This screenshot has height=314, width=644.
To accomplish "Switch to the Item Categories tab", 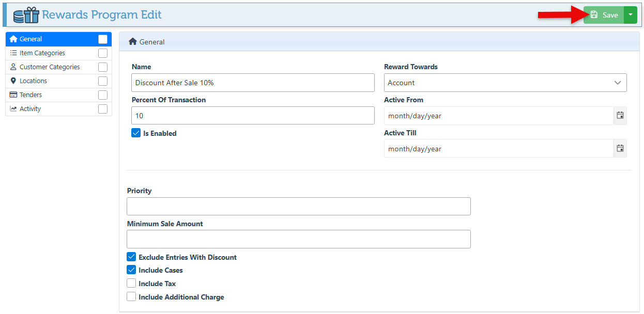I will (42, 53).
